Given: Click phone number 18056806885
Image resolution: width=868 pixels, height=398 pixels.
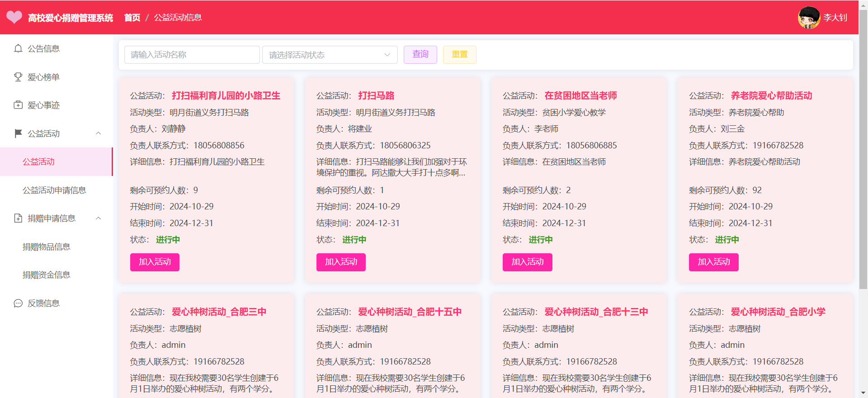Looking at the screenshot, I should click(x=591, y=145).
